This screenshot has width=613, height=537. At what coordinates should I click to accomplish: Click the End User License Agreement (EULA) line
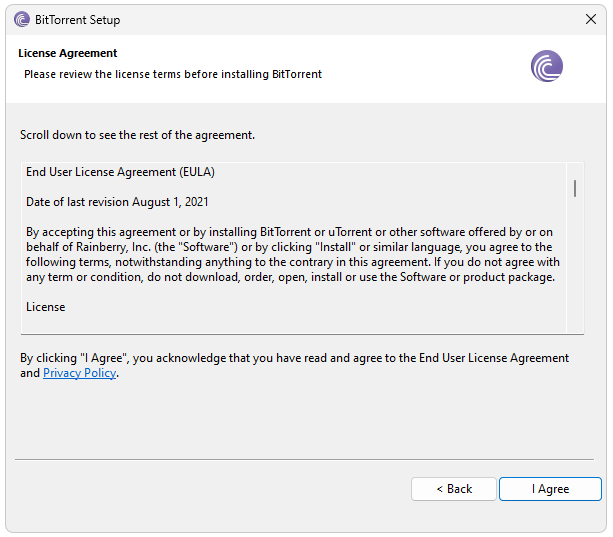[x=120, y=172]
